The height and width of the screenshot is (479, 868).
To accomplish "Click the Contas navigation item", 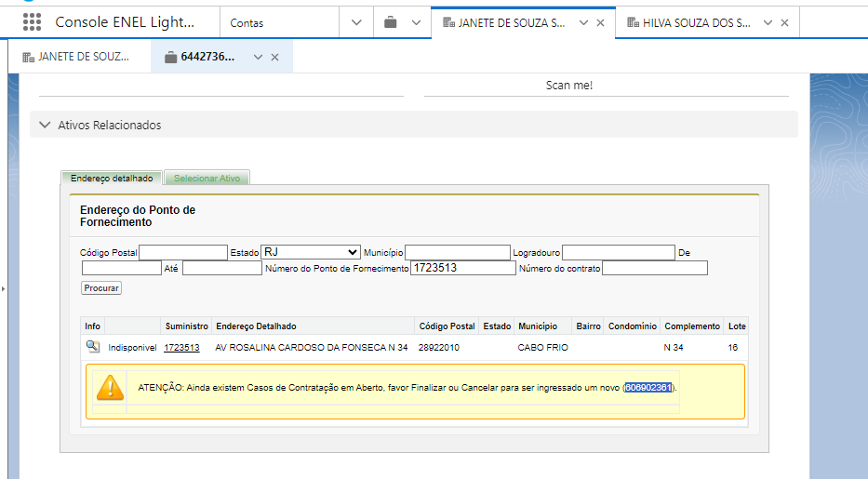I will coord(247,22).
